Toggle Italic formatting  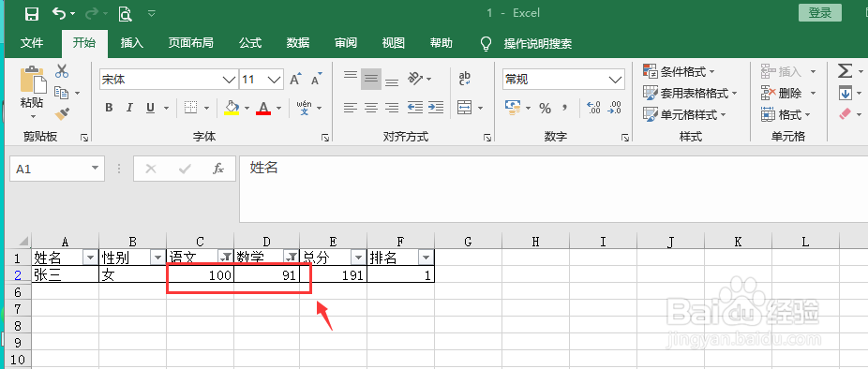[129, 108]
